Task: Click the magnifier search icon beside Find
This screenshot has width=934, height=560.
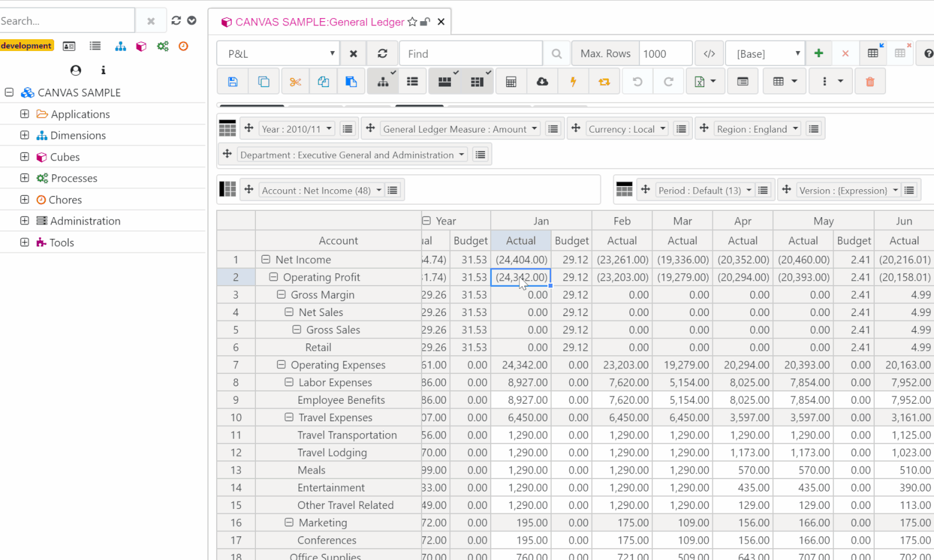Action: [557, 54]
